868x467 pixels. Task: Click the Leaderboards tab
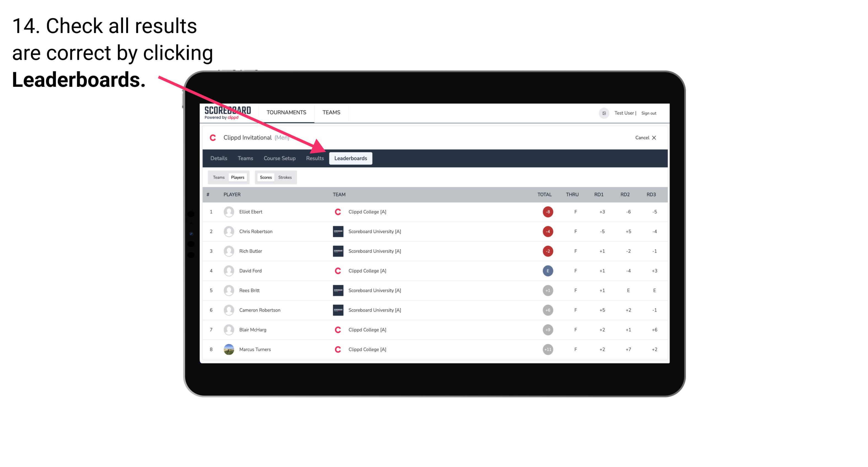pyautogui.click(x=351, y=159)
